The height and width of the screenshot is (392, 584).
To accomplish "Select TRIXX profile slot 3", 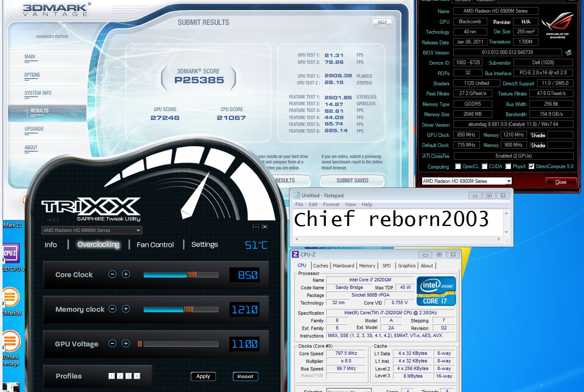I will click(128, 376).
